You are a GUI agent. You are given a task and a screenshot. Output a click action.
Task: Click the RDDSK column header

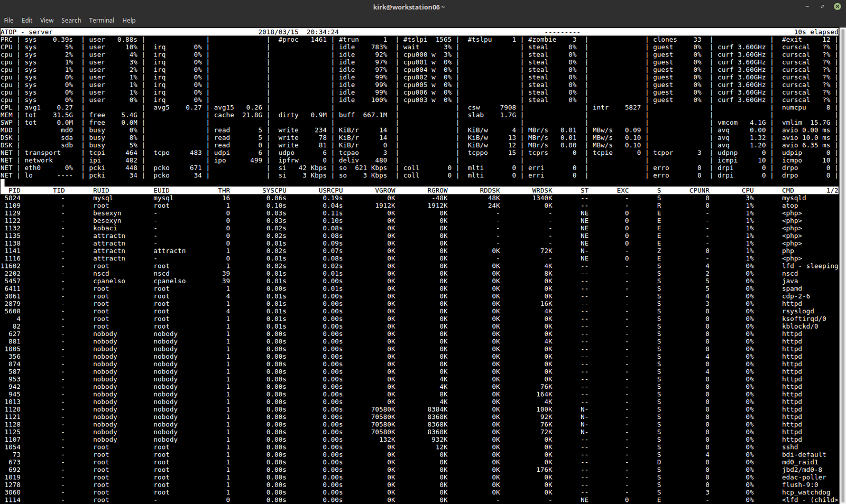point(490,190)
